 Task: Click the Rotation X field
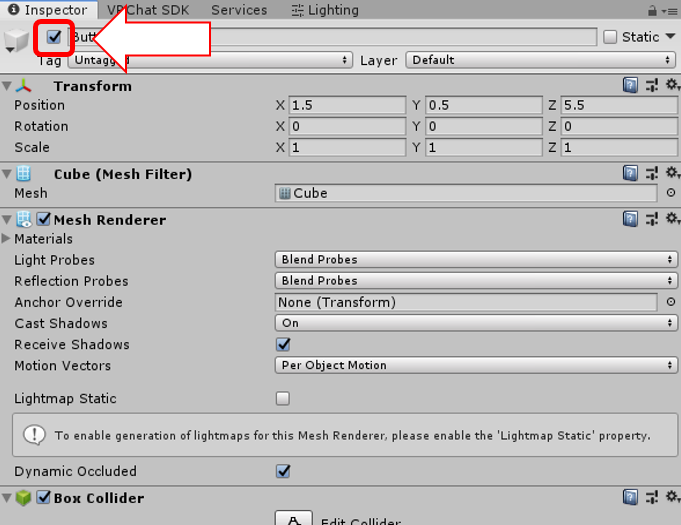pos(347,126)
